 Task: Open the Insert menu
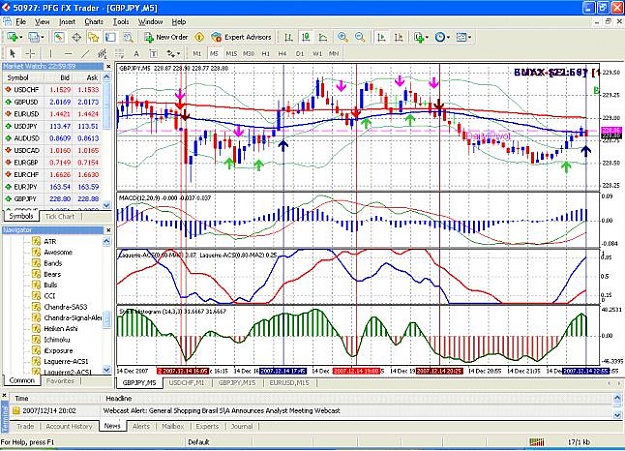(x=67, y=22)
